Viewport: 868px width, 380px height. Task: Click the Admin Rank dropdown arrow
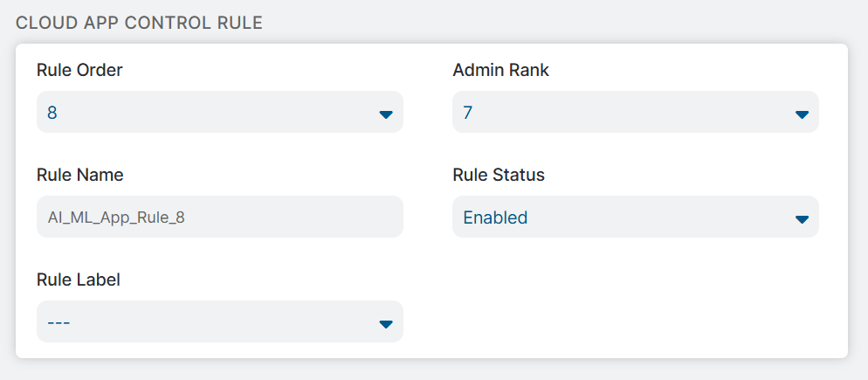(802, 114)
